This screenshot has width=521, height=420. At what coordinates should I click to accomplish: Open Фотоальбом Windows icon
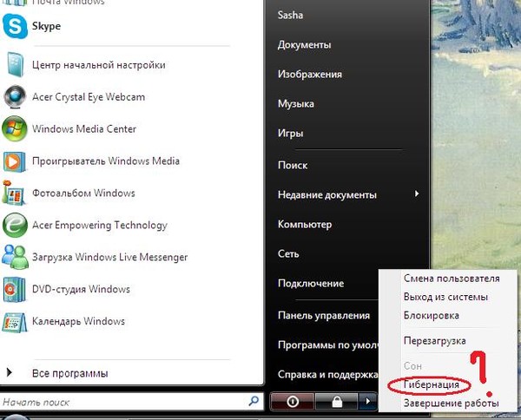point(13,193)
